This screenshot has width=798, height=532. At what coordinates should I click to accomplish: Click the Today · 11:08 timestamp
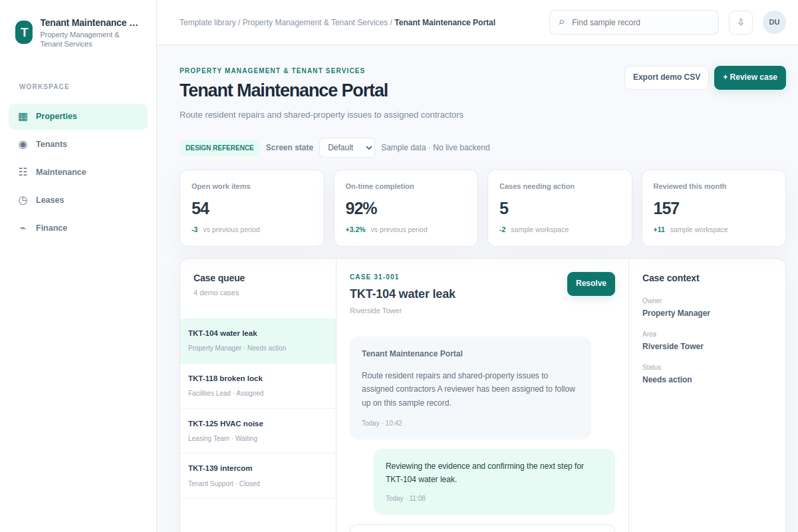coord(406,498)
